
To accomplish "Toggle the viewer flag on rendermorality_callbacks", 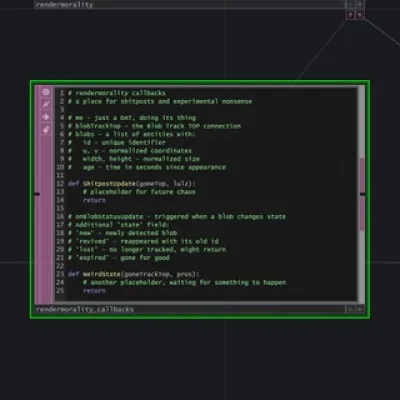I will [46, 92].
